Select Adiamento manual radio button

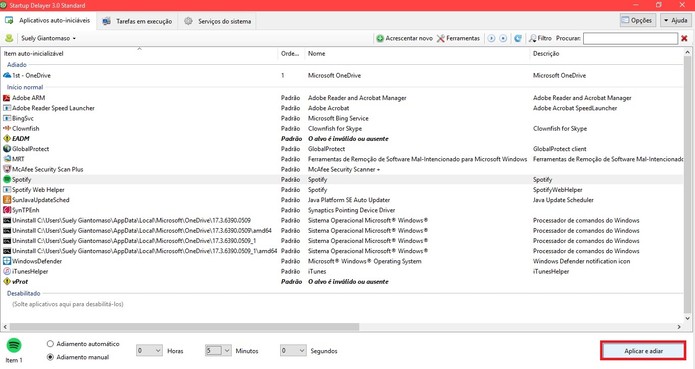click(50, 357)
